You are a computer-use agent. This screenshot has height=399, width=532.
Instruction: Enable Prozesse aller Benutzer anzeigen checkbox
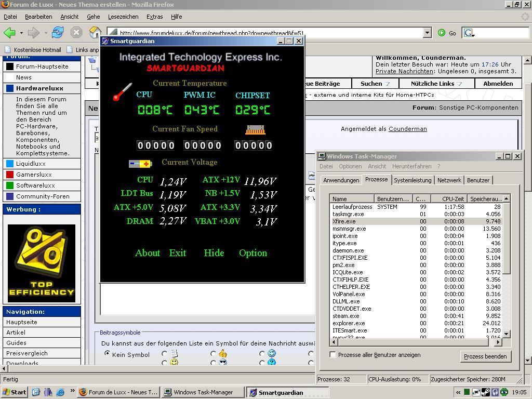(x=333, y=354)
